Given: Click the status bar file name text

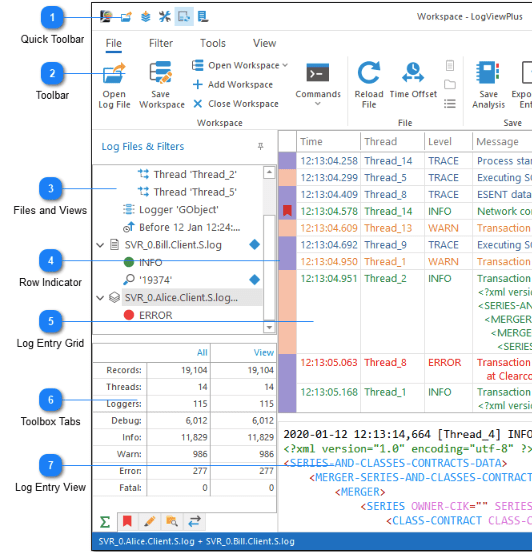Looking at the screenshot, I should coord(196,541).
